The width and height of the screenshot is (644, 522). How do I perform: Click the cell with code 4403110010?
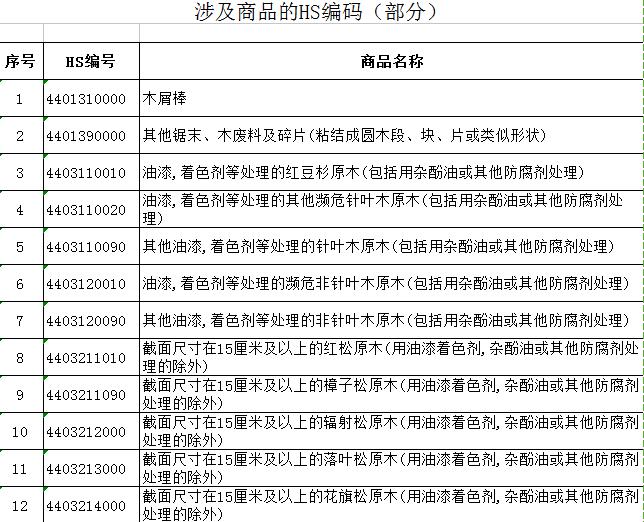[x=90, y=173]
